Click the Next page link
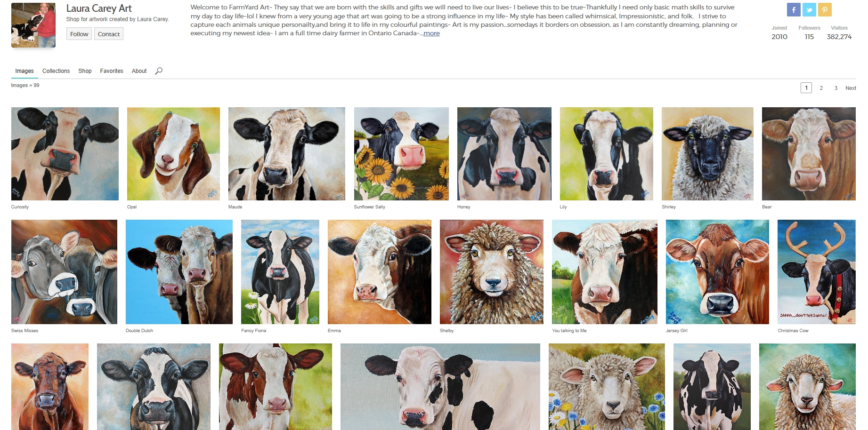The width and height of the screenshot is (868, 430). (x=851, y=88)
